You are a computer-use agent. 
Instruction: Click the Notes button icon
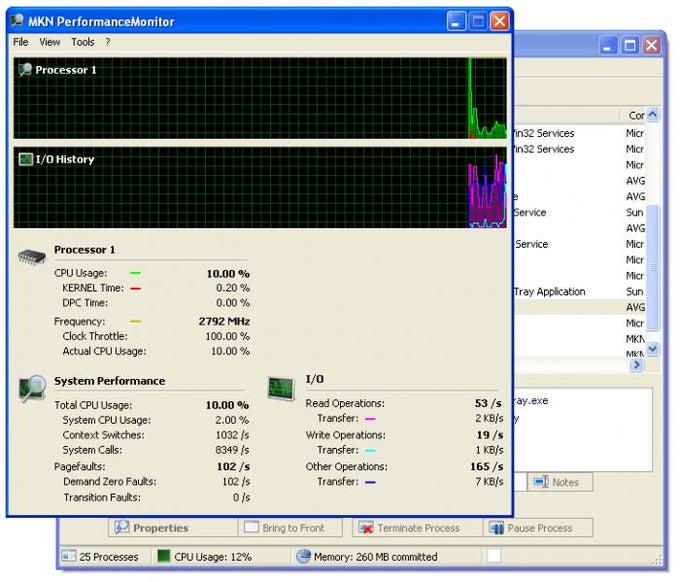click(541, 482)
